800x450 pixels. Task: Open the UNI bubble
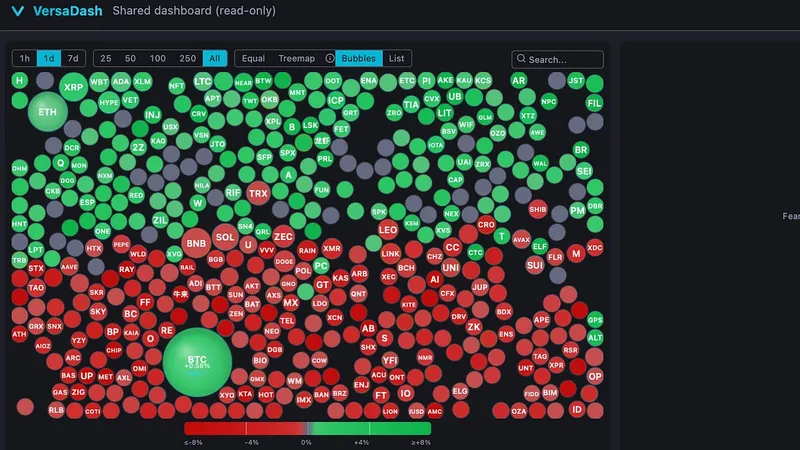(x=451, y=267)
